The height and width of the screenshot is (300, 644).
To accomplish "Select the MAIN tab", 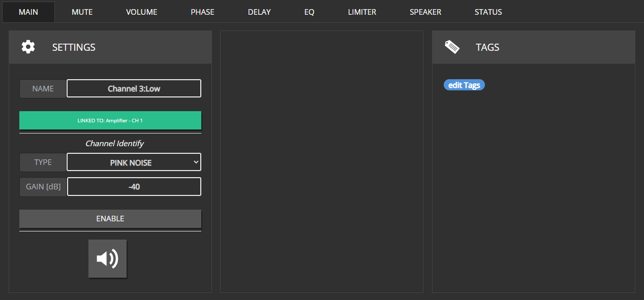I will 28,12.
